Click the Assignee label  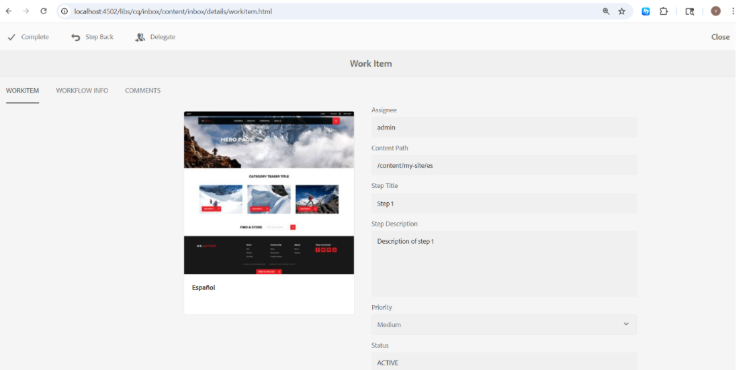point(384,110)
